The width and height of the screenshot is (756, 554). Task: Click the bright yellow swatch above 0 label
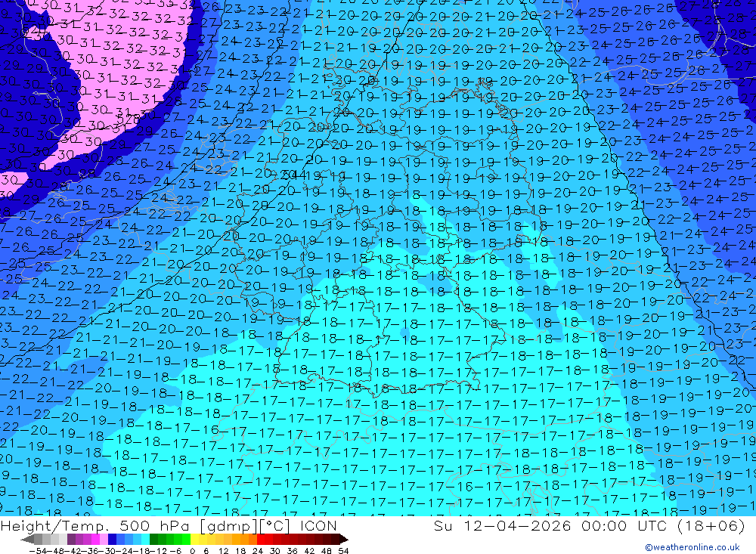[x=195, y=539]
